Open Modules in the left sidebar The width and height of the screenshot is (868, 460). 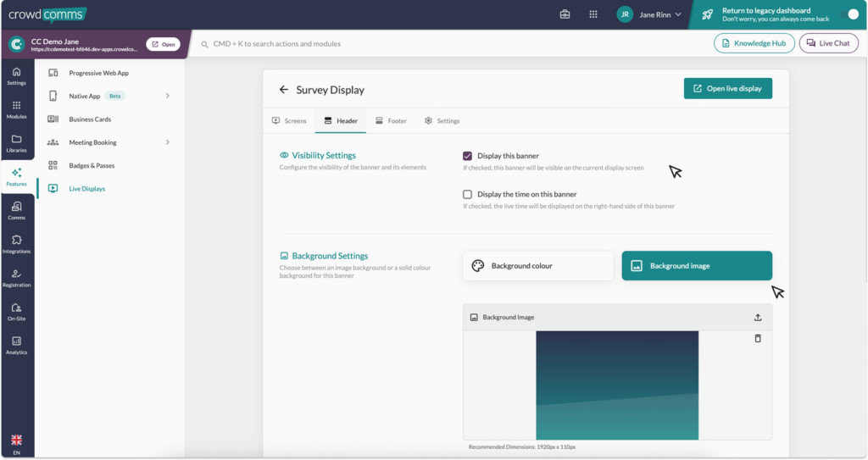(x=17, y=109)
